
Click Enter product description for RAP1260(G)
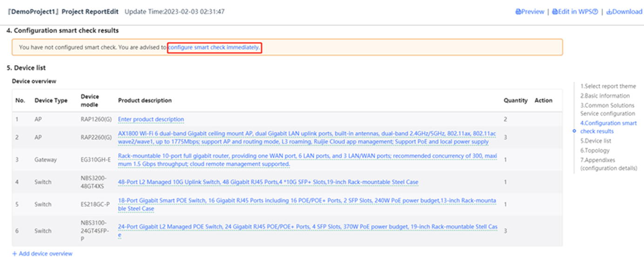click(151, 120)
